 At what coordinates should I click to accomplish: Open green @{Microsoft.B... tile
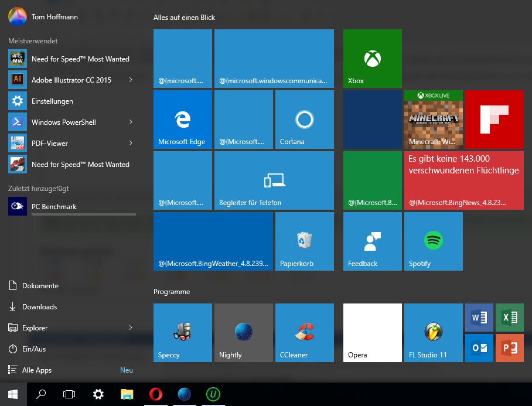(x=372, y=180)
